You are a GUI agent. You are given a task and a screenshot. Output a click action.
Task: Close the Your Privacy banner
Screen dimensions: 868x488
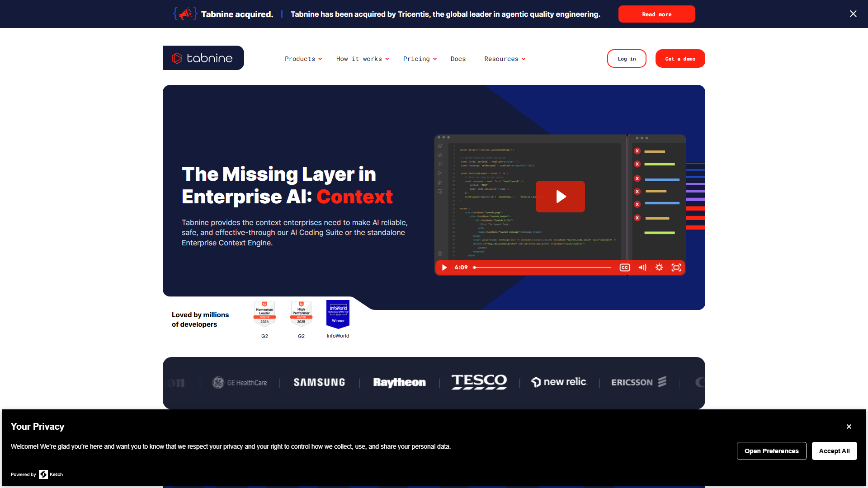pyautogui.click(x=849, y=427)
